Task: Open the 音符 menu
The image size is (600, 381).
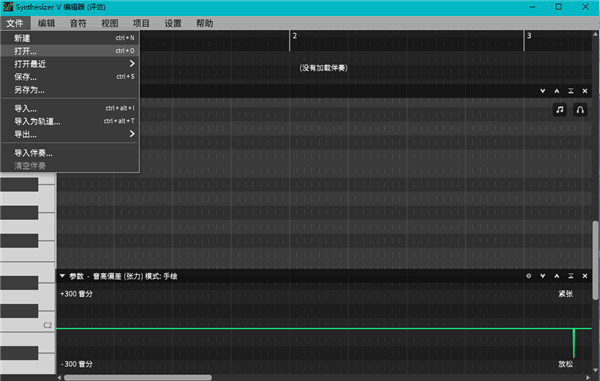Action: (78, 23)
